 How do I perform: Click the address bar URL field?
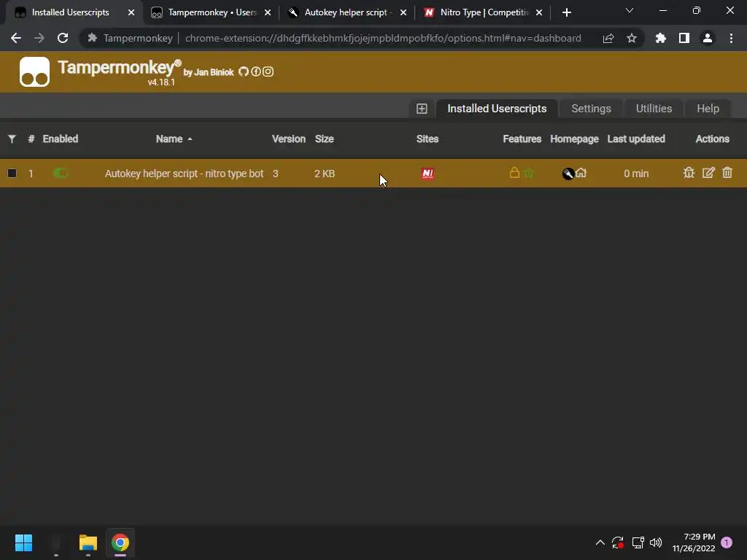coord(382,38)
